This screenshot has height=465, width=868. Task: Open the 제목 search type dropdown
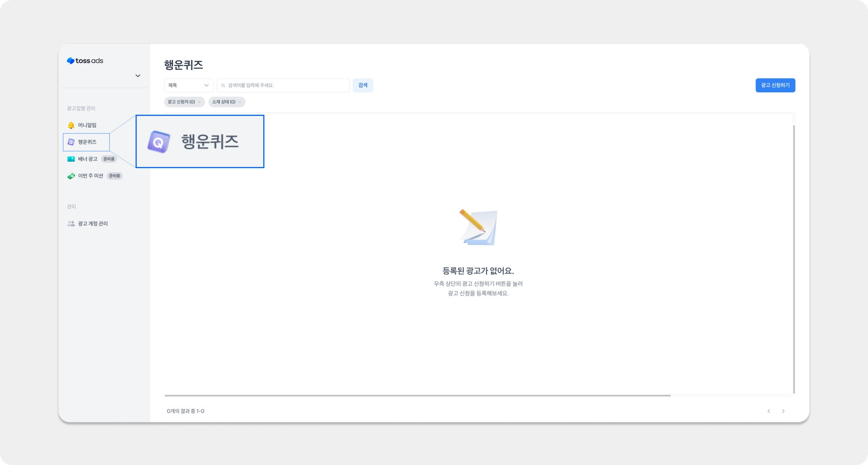coord(189,86)
